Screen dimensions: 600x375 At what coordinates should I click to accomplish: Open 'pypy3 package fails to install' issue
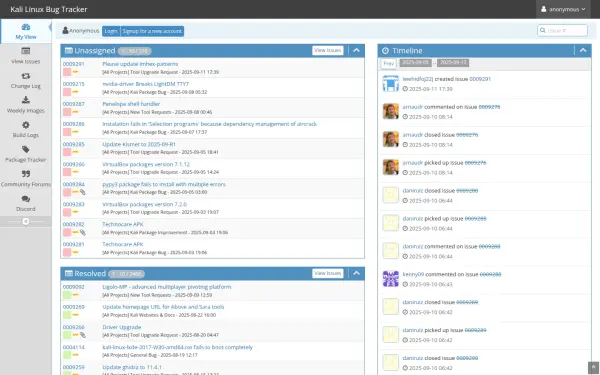click(x=164, y=184)
